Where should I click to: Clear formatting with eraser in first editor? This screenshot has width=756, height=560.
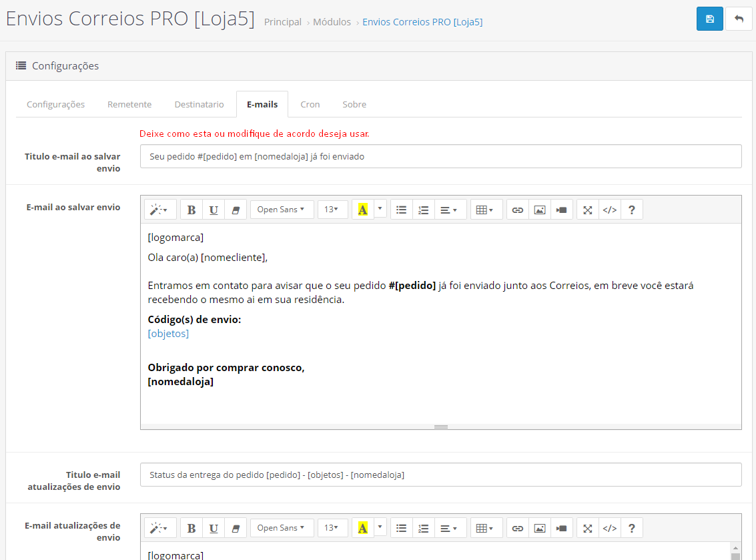point(236,210)
